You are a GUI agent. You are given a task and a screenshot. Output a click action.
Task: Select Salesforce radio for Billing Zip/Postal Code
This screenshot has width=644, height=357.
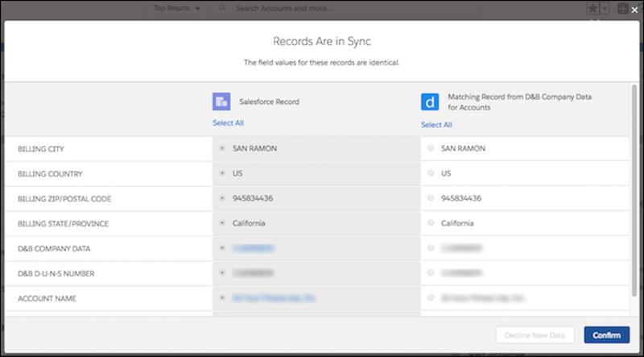point(222,197)
